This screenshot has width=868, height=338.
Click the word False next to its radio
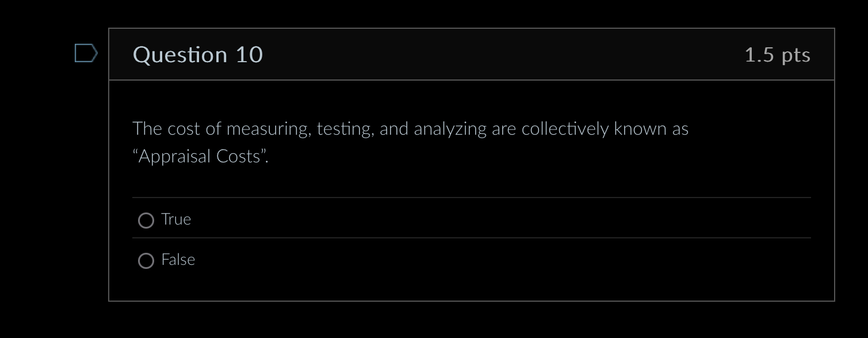(x=177, y=260)
